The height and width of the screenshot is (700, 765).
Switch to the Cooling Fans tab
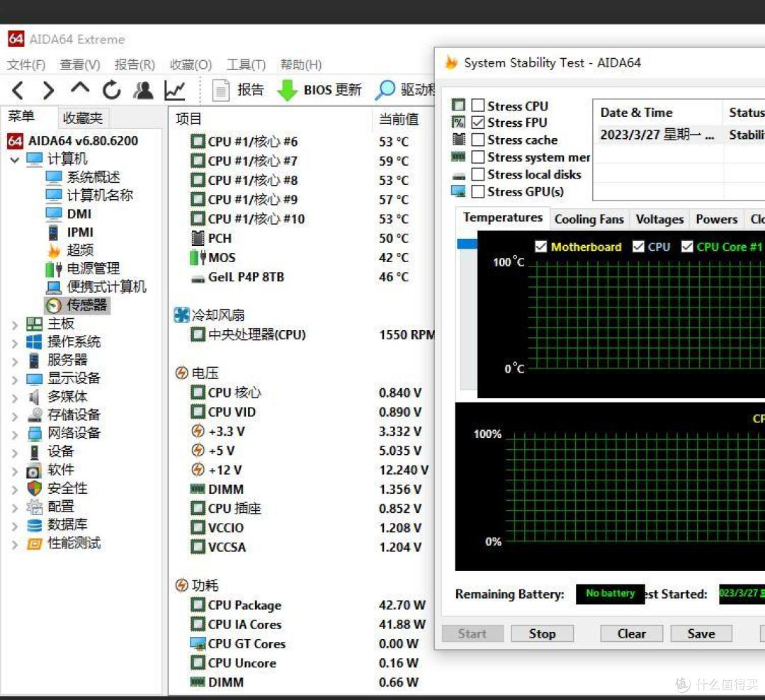(589, 219)
